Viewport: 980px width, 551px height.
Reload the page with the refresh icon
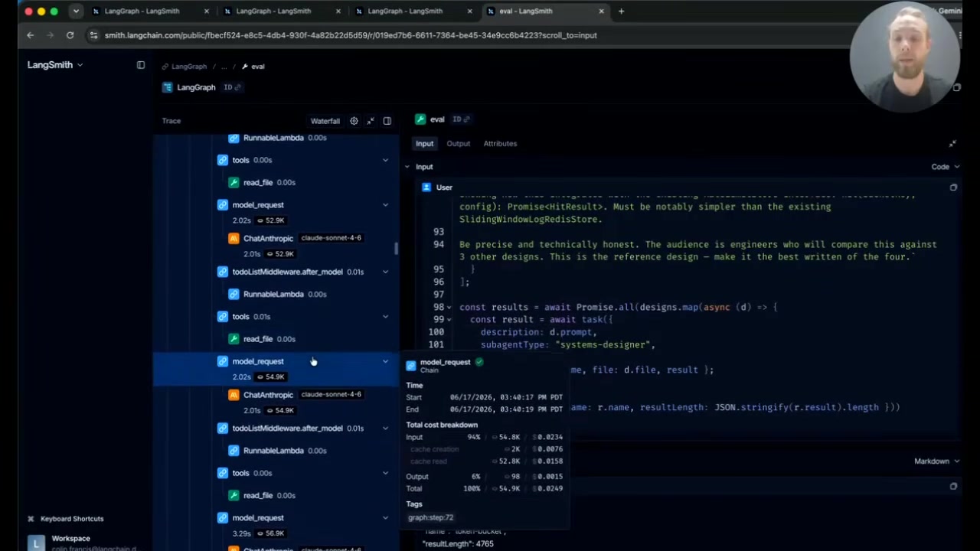point(70,35)
